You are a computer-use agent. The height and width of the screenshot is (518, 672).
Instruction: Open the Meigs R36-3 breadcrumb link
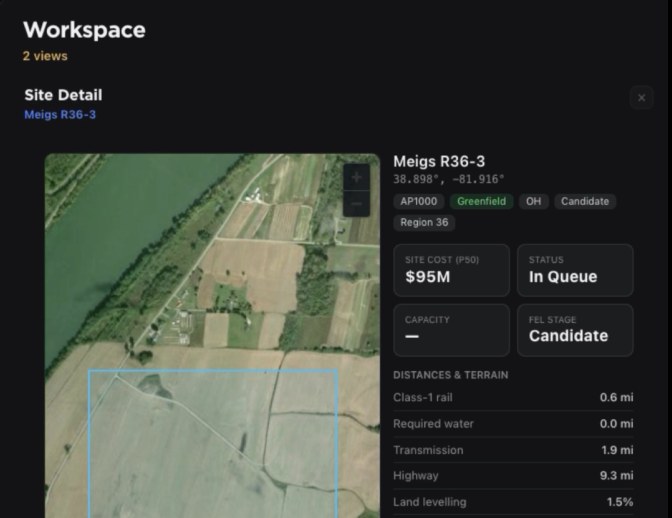60,114
